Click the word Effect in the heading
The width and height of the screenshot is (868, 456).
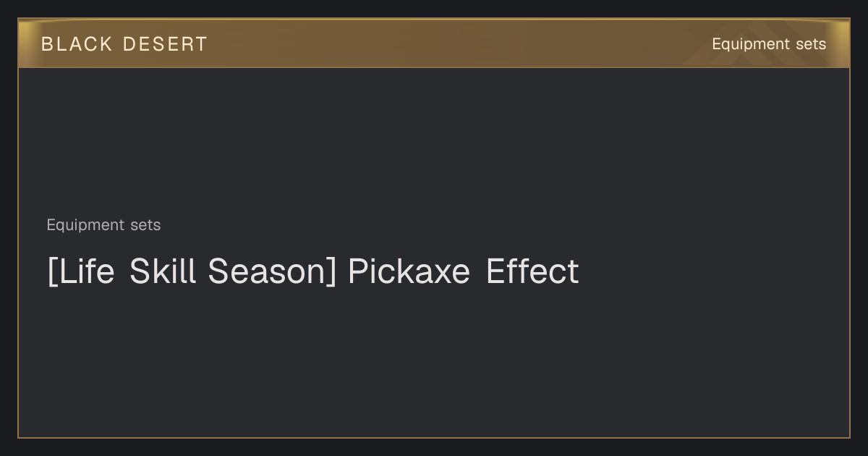point(532,271)
